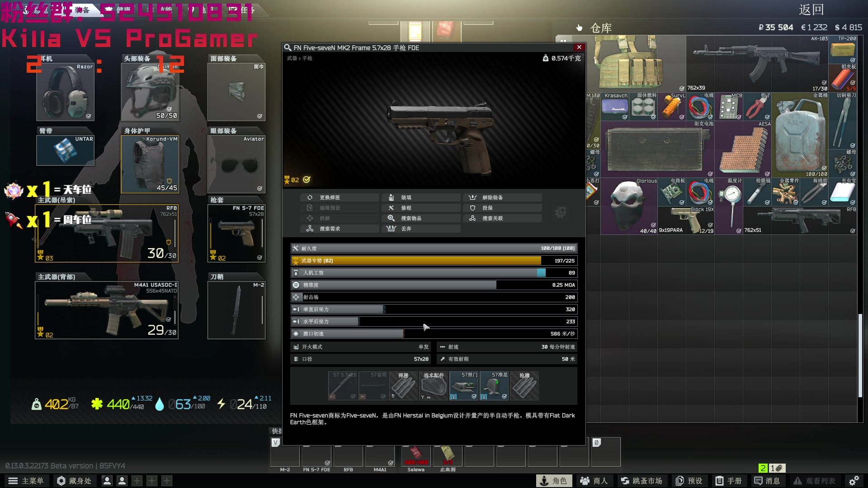Open 跳蚤市场 flea market tab
Screen dimensions: 868x488
642,481
